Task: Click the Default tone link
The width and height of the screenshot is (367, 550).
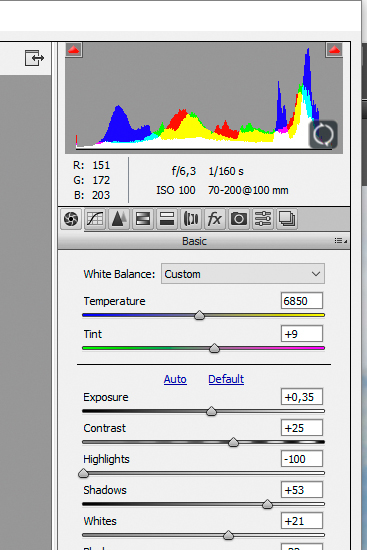Action: pyautogui.click(x=226, y=379)
